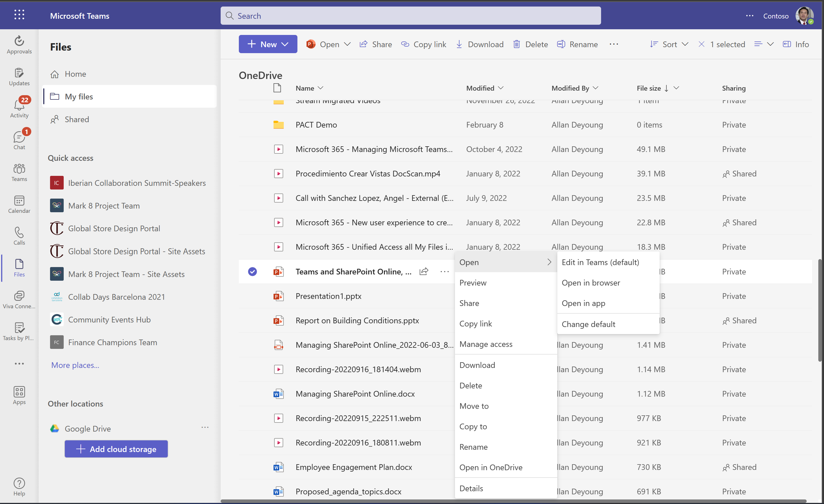Choose Open in browser from submenu
The image size is (824, 504).
click(x=591, y=283)
